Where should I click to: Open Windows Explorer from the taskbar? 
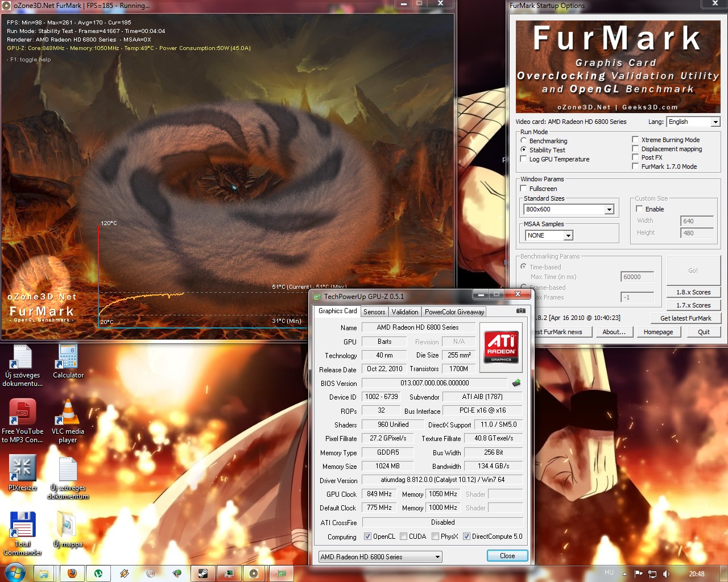click(x=44, y=573)
